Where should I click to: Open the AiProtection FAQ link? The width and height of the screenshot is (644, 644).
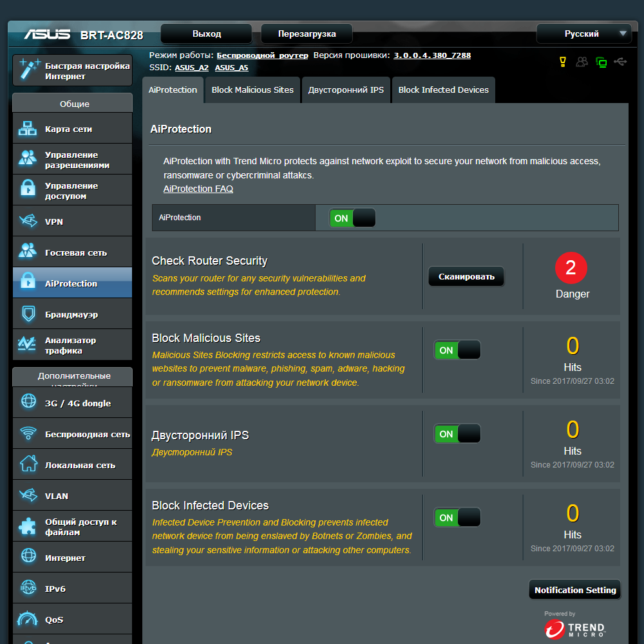point(198,189)
